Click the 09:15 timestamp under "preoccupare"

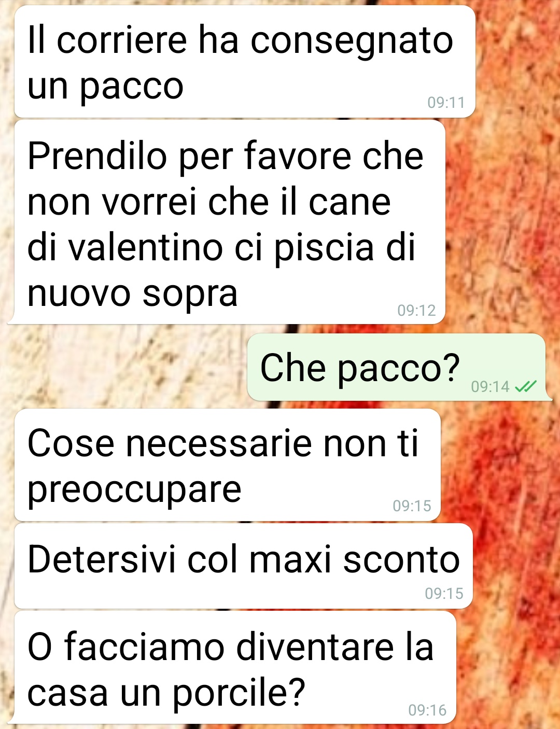click(412, 506)
